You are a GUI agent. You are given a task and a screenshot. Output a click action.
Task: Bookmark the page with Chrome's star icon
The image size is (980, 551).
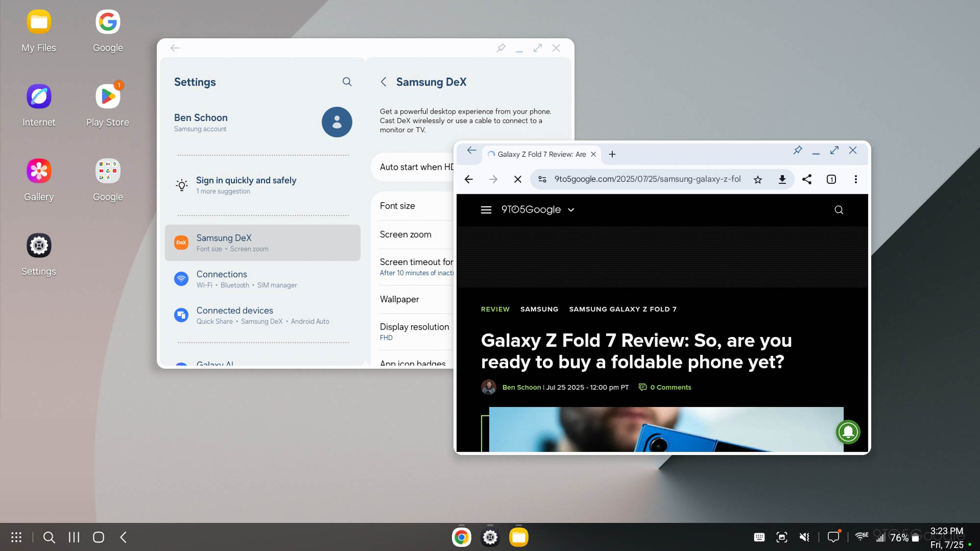(758, 179)
